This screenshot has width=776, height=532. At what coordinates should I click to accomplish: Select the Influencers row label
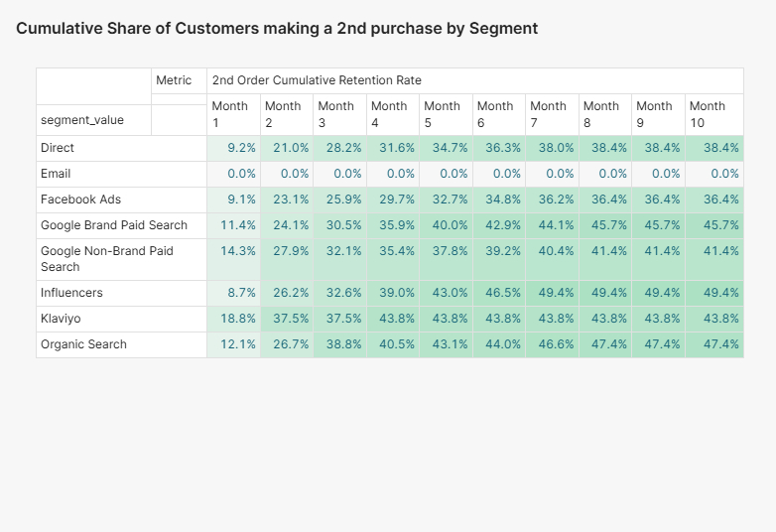(71, 293)
